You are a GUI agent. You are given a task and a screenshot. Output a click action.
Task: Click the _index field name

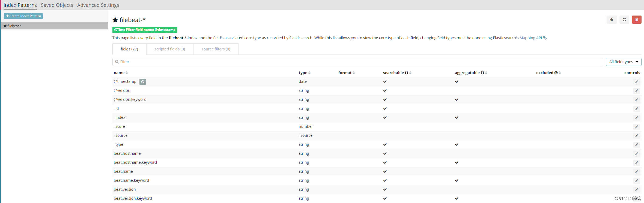pos(120,117)
